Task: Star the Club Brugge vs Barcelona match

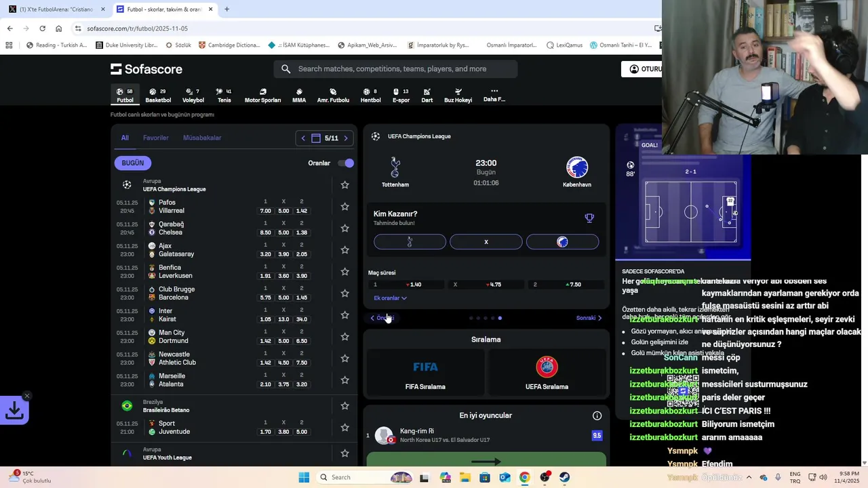Action: point(344,293)
